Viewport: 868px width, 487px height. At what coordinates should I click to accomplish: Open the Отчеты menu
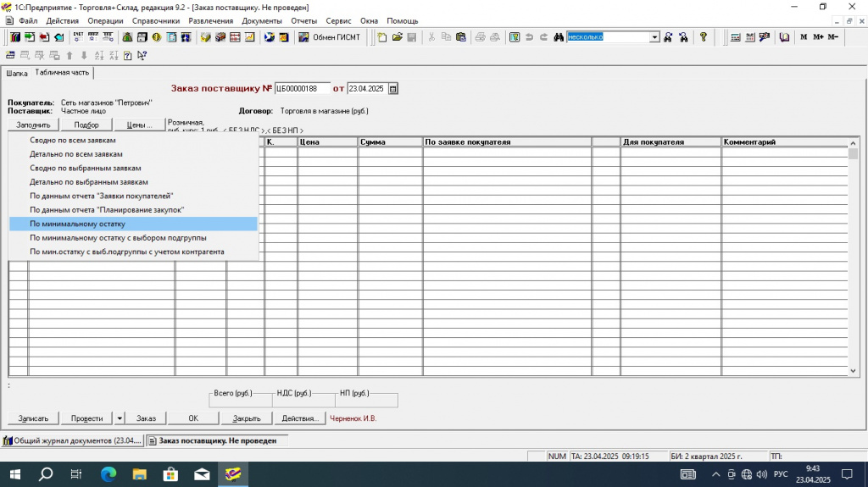[304, 20]
